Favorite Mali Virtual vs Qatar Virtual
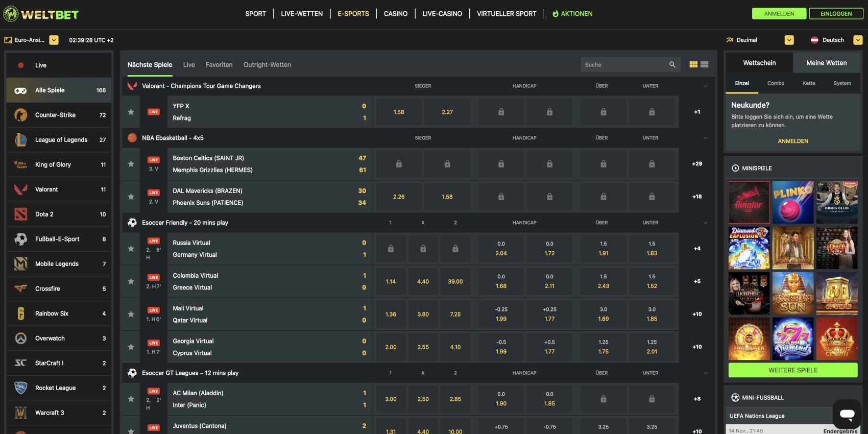868x434 pixels. (x=131, y=314)
